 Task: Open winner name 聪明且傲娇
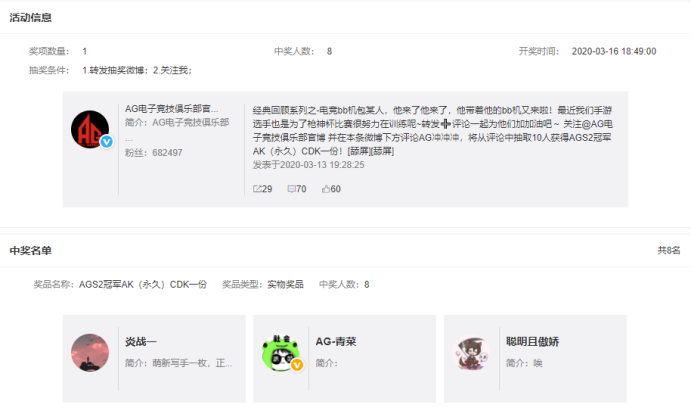pos(533,342)
